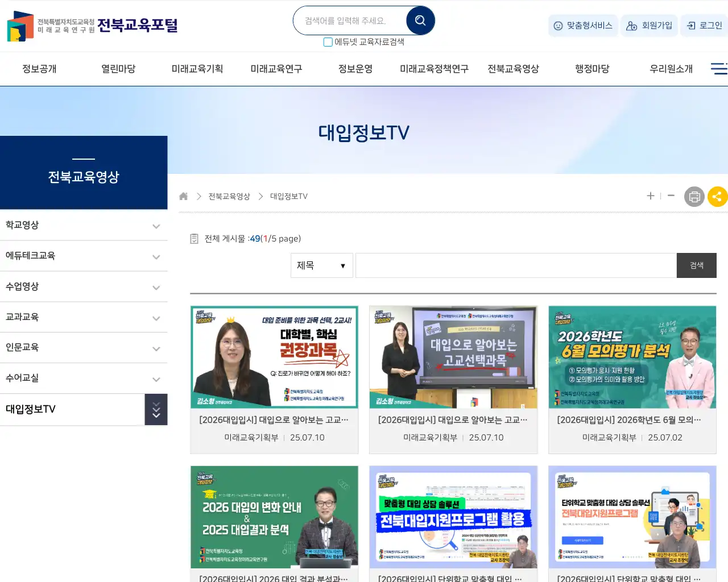This screenshot has width=728, height=582.
Task: Expand 수업영상 sidebar section
Action: 84,286
